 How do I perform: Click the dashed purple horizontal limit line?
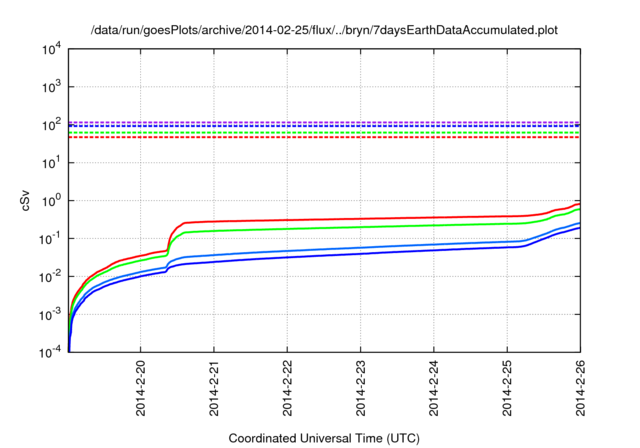pos(324,122)
